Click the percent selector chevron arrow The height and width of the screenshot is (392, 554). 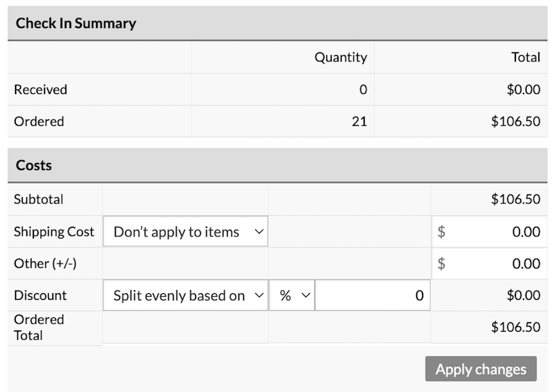tap(306, 296)
